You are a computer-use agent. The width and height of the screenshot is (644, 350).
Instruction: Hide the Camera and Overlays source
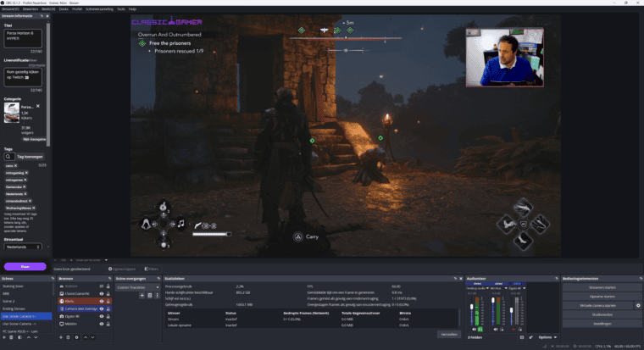click(102, 308)
